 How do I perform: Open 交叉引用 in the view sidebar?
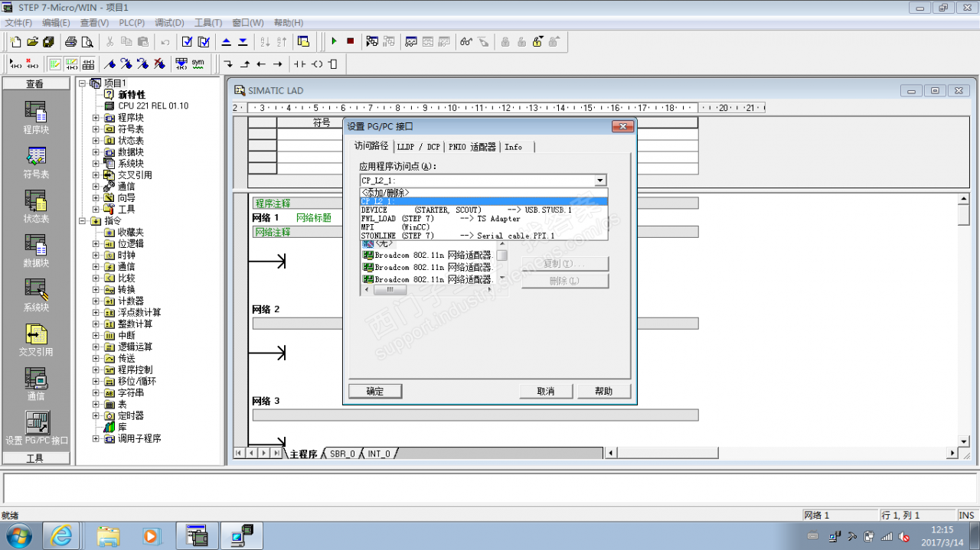coord(36,340)
